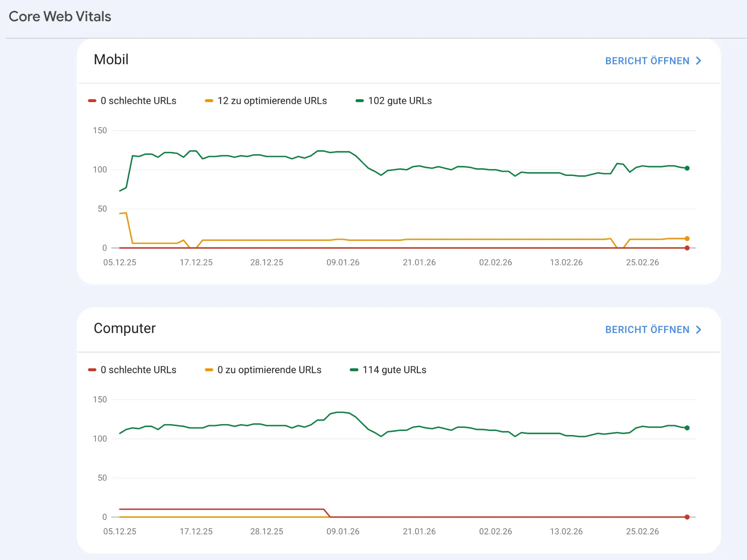The height and width of the screenshot is (560, 747).
Task: Click the green end point on Computer chart
Action: pyautogui.click(x=687, y=428)
